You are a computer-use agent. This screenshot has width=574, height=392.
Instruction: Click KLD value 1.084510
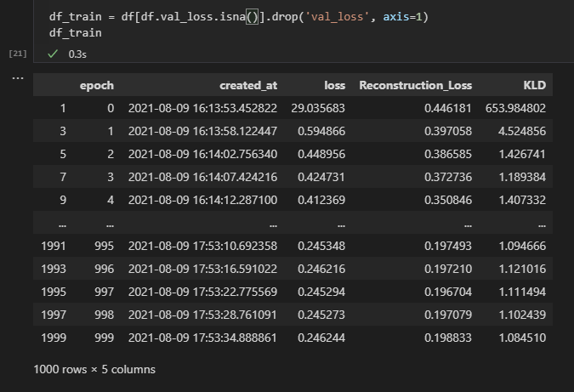(522, 338)
